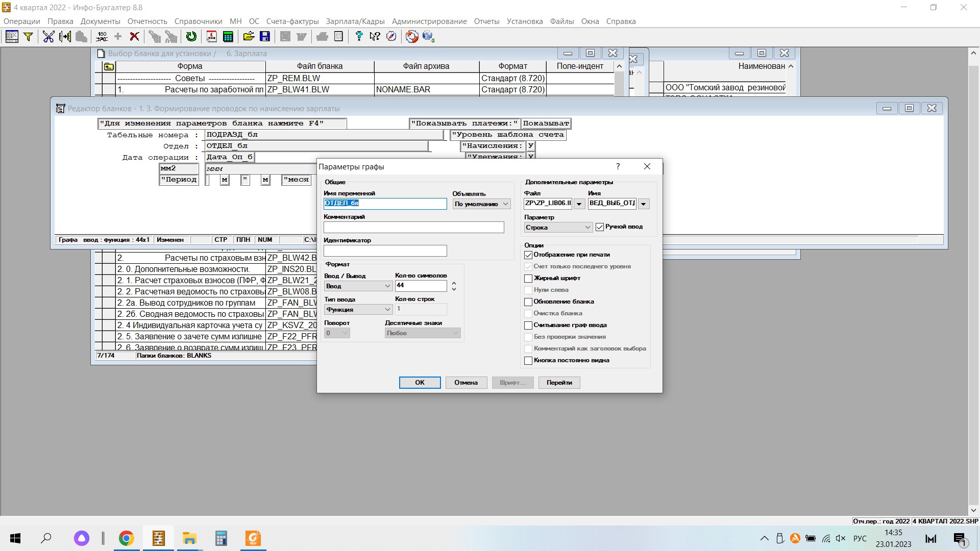The width and height of the screenshot is (980, 551).
Task: Open the calendar icon in toolbar
Action: point(212,36)
